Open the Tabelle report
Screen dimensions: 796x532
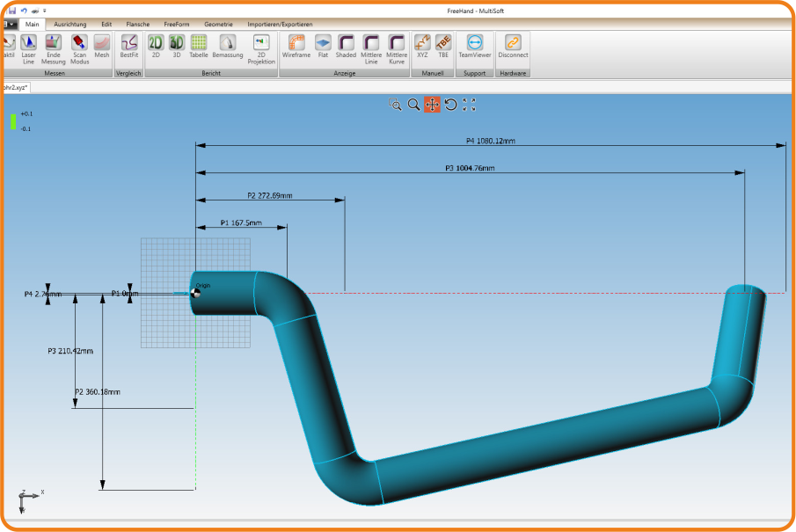click(199, 47)
